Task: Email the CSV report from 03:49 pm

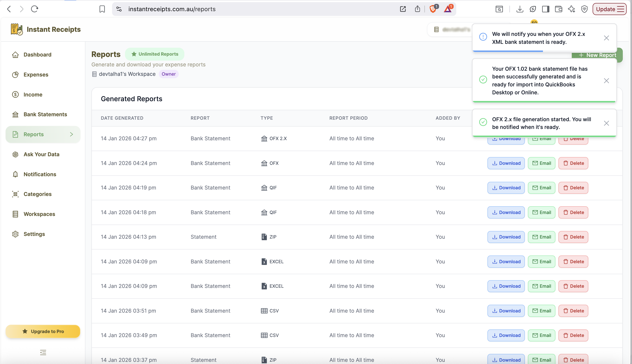Action: (x=541, y=335)
